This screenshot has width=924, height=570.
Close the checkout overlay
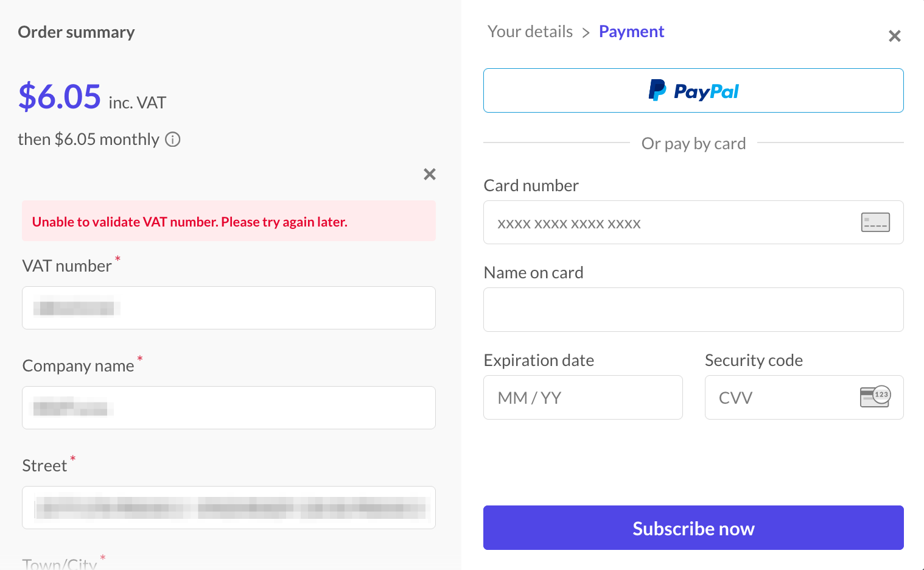click(894, 36)
